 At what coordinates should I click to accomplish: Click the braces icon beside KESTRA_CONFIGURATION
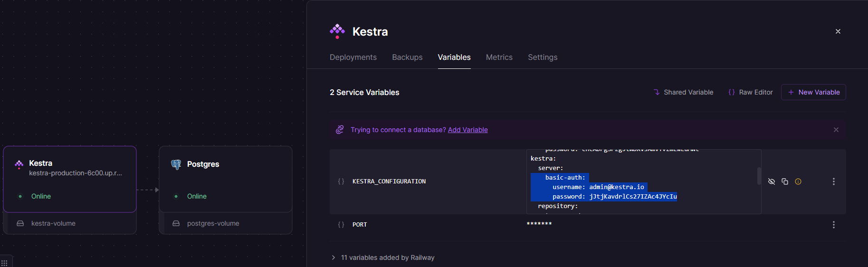coord(341,181)
